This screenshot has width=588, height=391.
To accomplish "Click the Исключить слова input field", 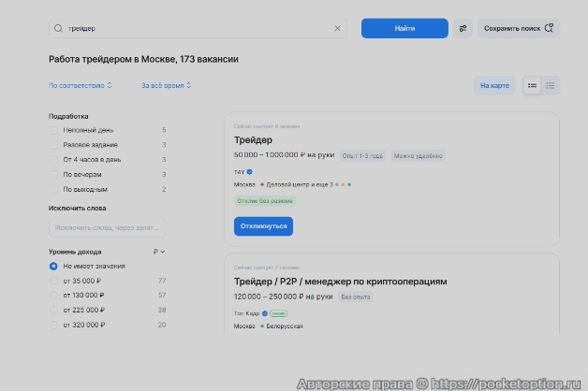I will [x=107, y=227].
